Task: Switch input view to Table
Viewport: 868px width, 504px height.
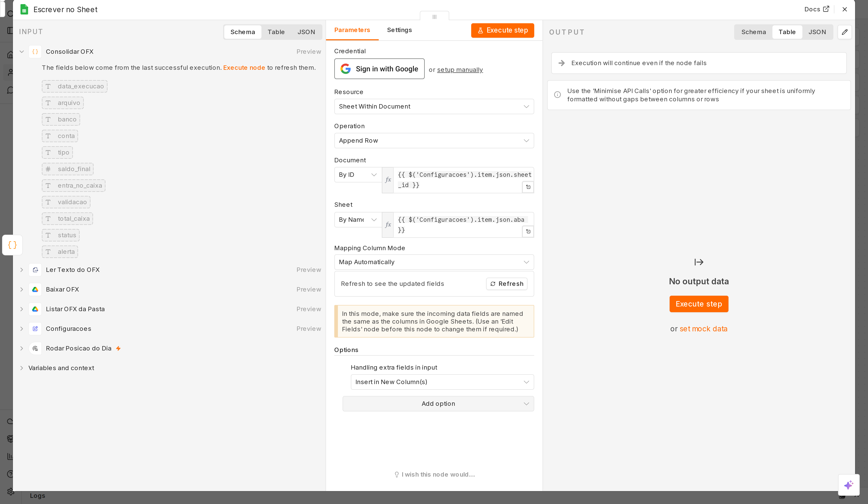Action: pos(276,32)
